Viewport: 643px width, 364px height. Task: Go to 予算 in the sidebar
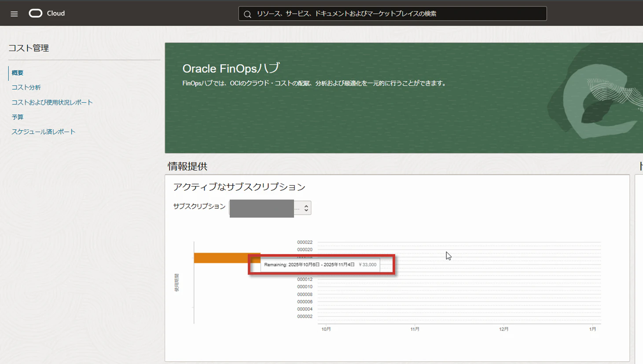pyautogui.click(x=18, y=117)
